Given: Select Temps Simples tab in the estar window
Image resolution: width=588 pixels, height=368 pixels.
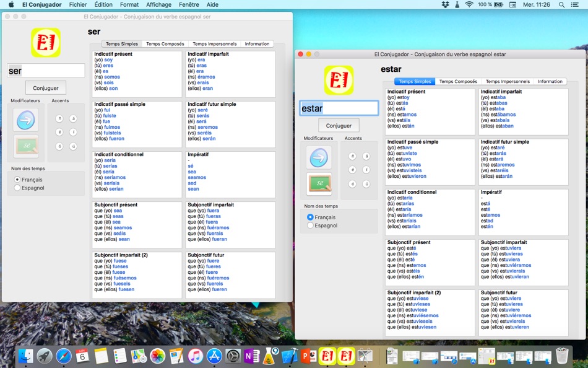Looking at the screenshot, I should coord(415,82).
